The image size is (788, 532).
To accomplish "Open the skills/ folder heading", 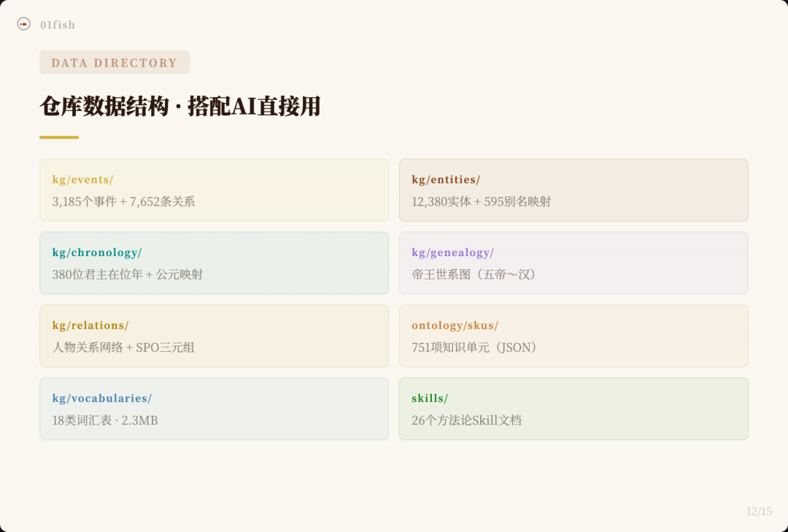I will point(430,398).
